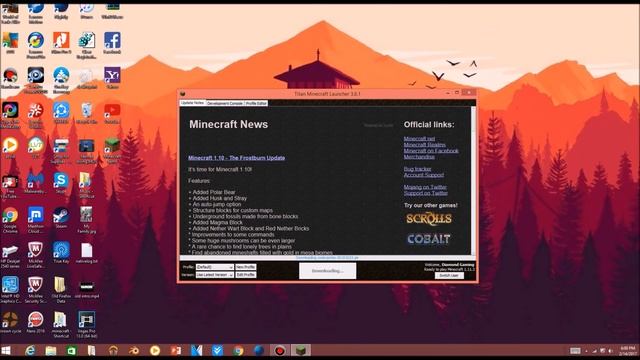This screenshot has height=360, width=640.
Task: Click the Edit Profile button
Action: (246, 275)
